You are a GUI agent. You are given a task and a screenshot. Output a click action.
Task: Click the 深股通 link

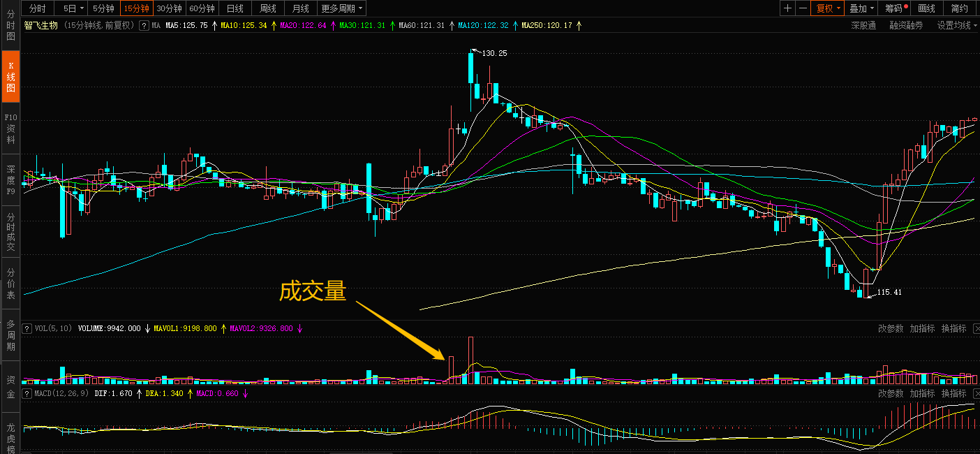point(863,25)
